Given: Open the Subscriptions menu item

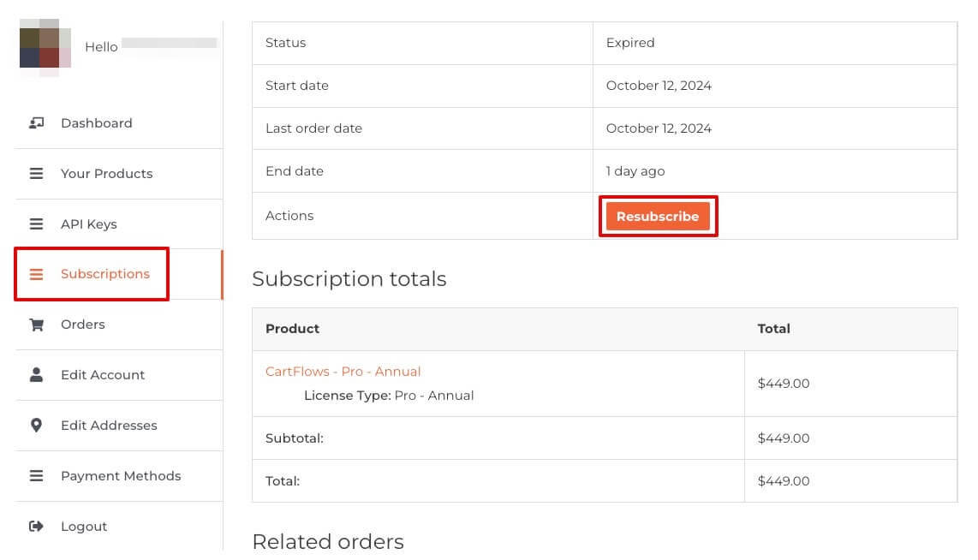Looking at the screenshot, I should [104, 274].
